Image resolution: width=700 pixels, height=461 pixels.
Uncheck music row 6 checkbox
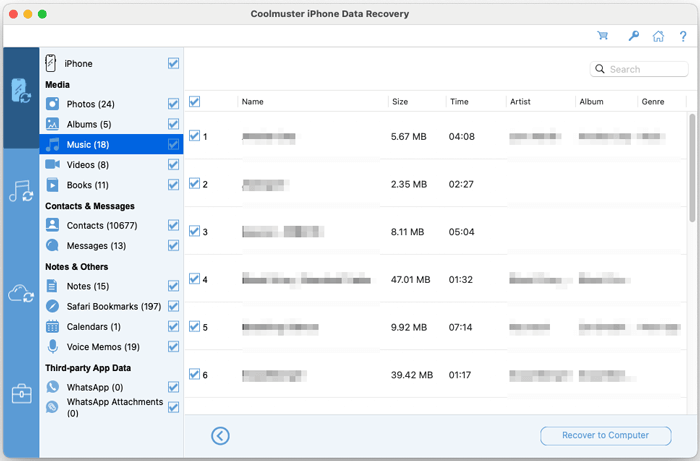tap(194, 374)
